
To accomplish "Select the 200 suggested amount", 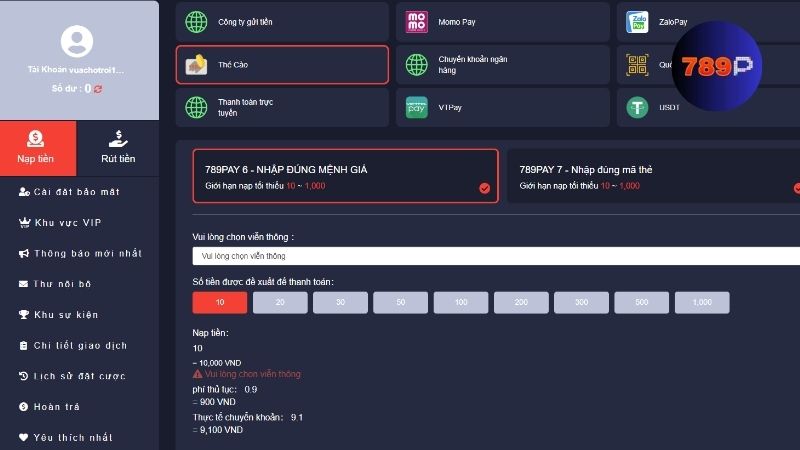I will click(521, 303).
